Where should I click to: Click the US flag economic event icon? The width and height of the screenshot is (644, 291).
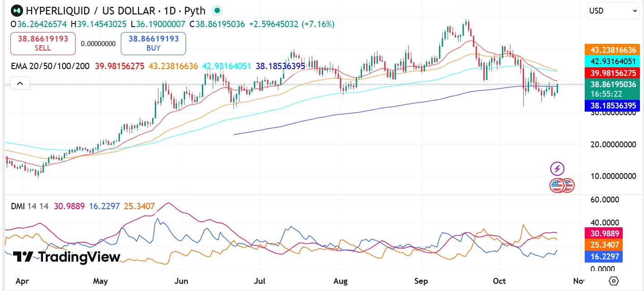(557, 185)
